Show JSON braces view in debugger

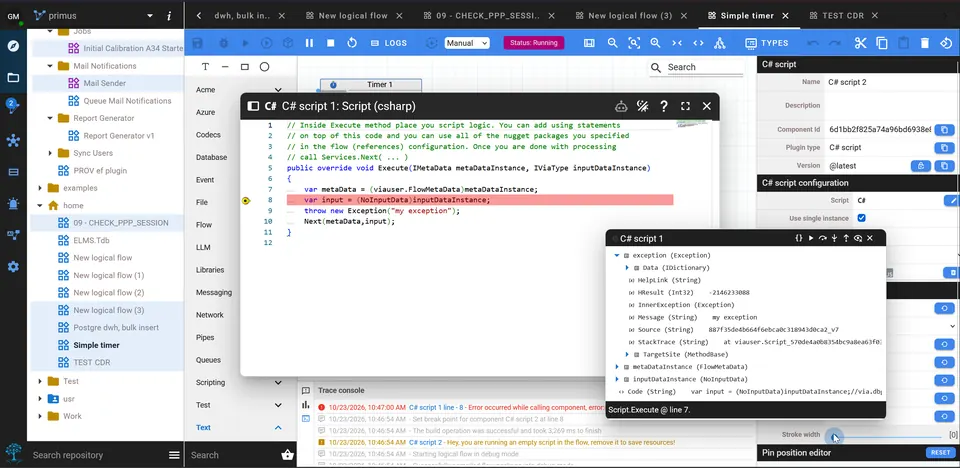(799, 238)
